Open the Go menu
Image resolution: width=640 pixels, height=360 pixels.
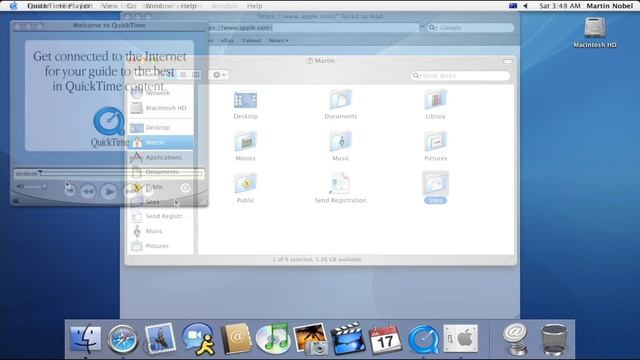click(131, 6)
